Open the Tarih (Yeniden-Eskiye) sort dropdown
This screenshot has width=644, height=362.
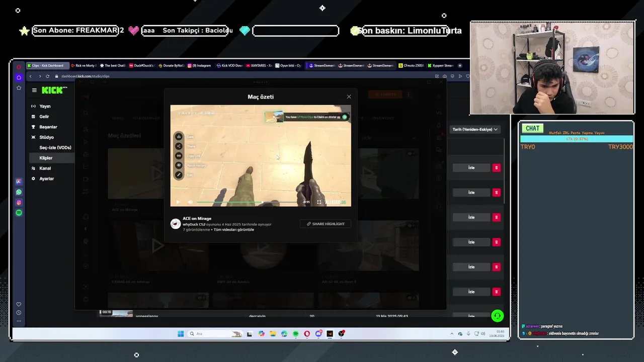(475, 129)
